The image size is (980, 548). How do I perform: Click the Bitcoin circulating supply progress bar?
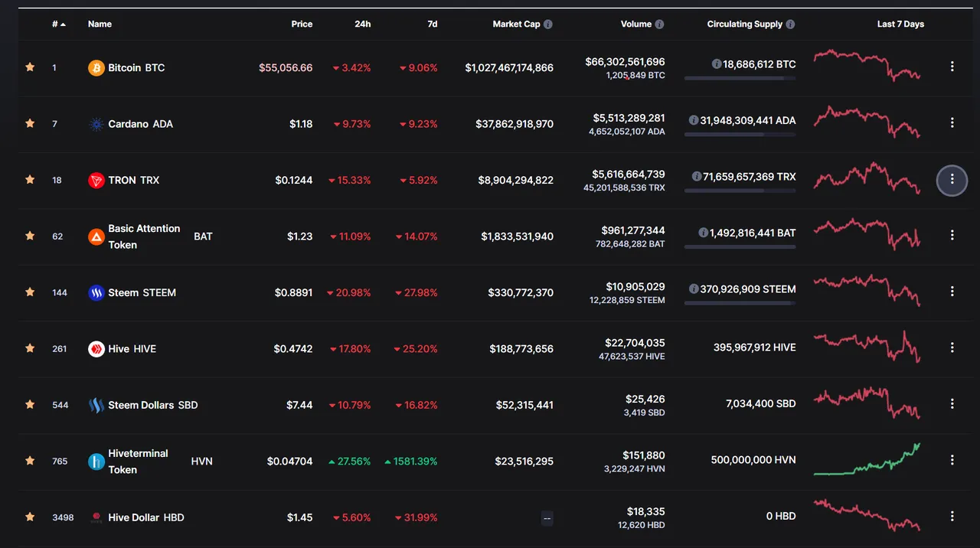tap(740, 78)
